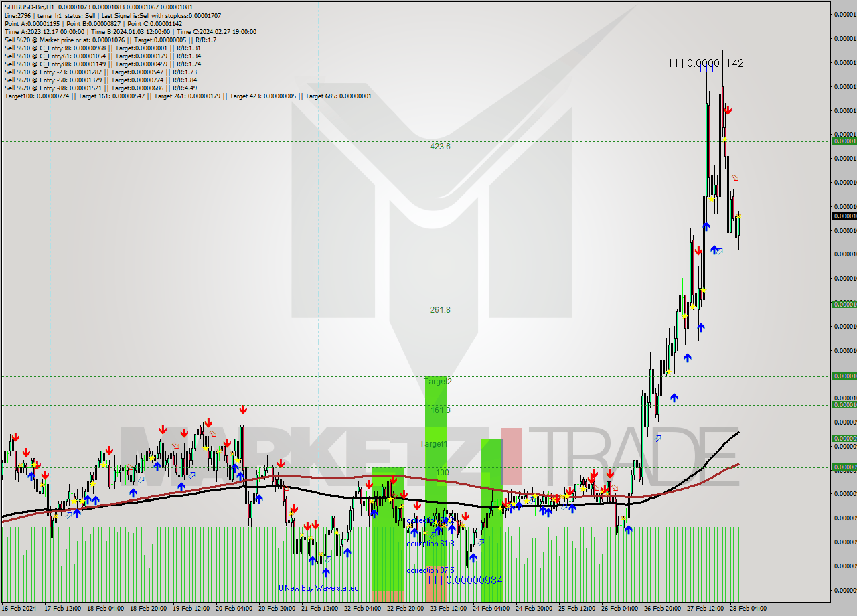Click green price tag at the 100 level
The width and height of the screenshot is (857, 616).
844,467
